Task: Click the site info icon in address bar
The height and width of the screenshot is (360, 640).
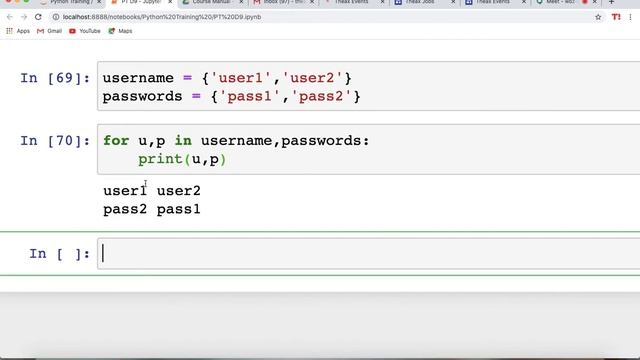Action: coord(56,17)
